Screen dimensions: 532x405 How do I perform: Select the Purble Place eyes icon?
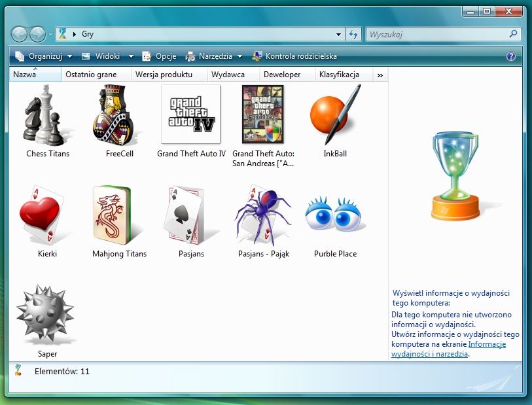point(334,215)
